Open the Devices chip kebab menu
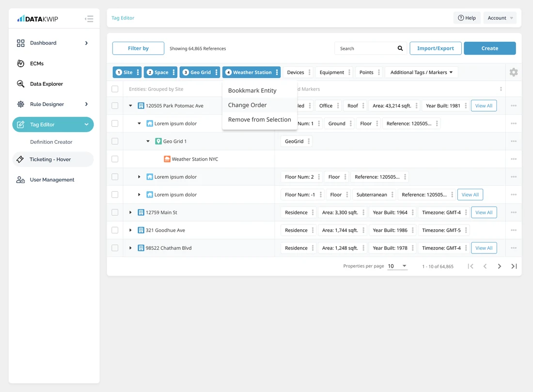Screen dimensions: 533x392 (309, 72)
